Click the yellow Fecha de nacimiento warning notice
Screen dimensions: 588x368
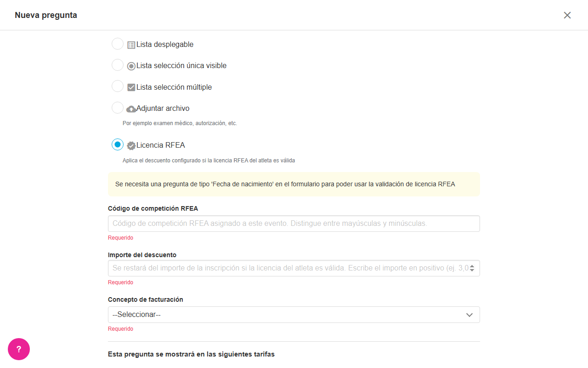(294, 184)
